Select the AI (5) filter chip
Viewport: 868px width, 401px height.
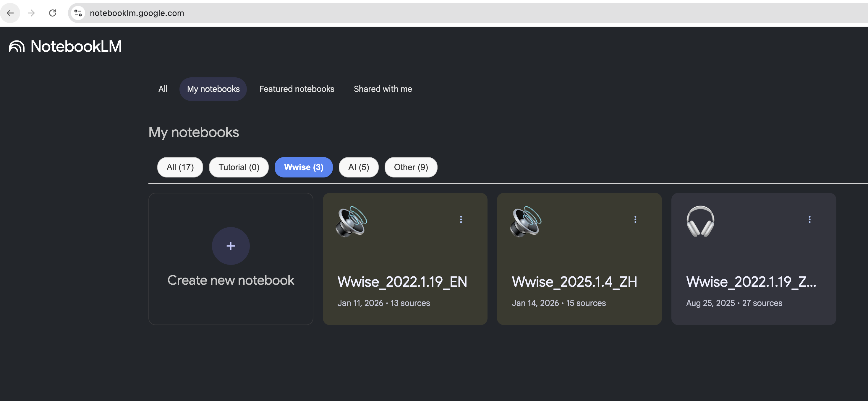[358, 167]
